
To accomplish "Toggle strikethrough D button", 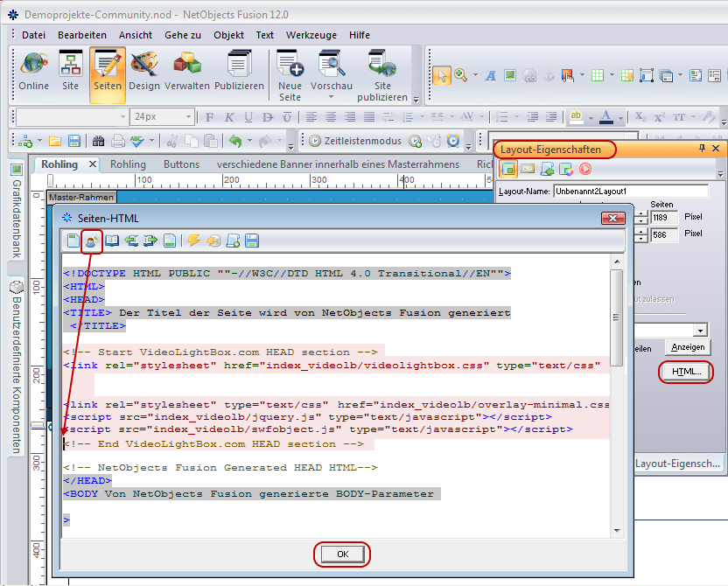I will coord(268,117).
